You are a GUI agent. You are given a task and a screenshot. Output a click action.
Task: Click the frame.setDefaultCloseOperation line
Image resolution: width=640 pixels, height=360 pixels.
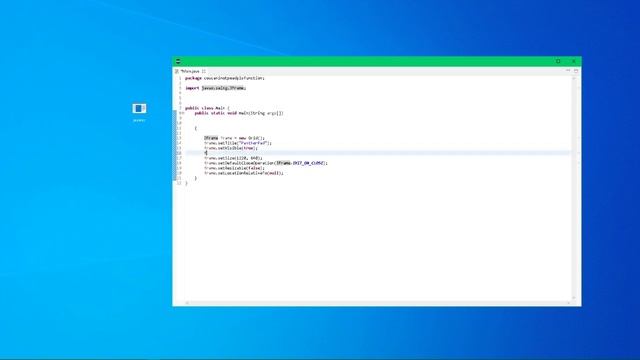pos(266,163)
